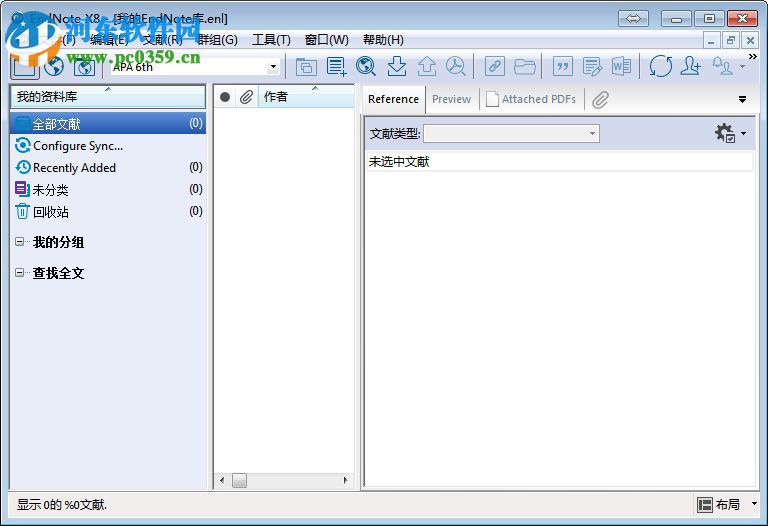Click the 我的资料库 panel header
The height and width of the screenshot is (526, 768).
[108, 96]
